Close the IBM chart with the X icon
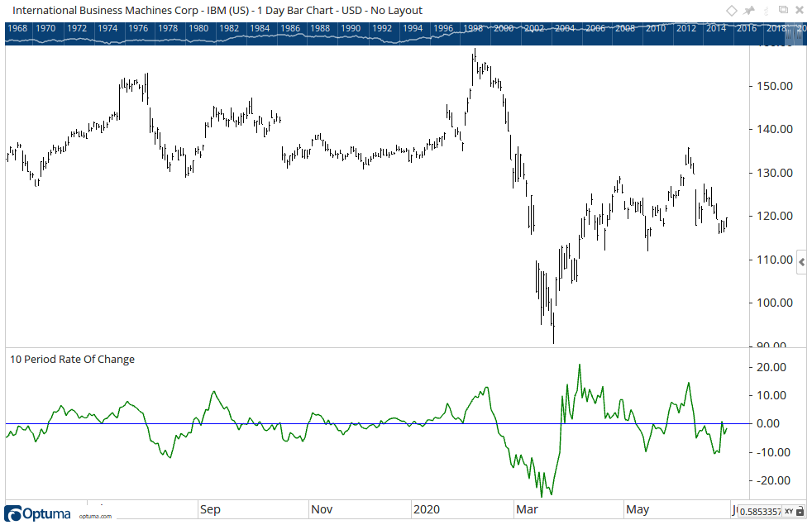This screenshot has width=812, height=525. click(800, 11)
